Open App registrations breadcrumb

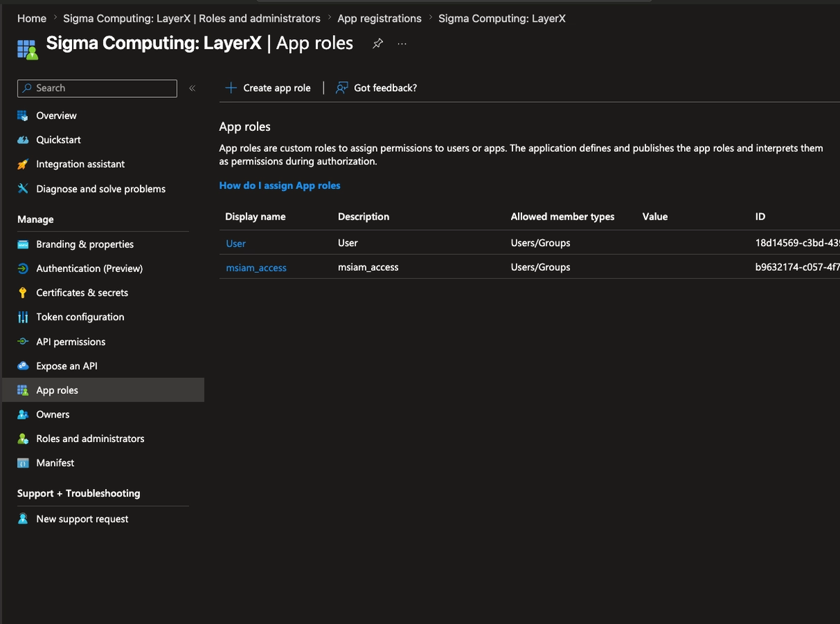pos(379,19)
